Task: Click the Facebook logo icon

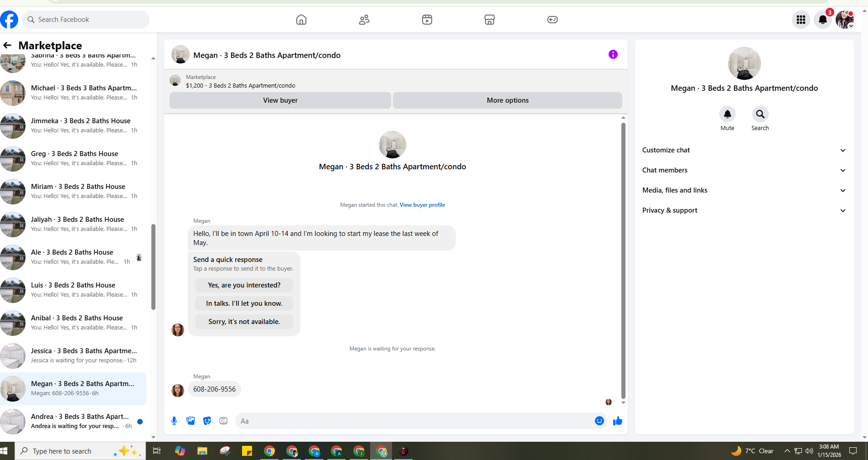Action: (x=9, y=20)
